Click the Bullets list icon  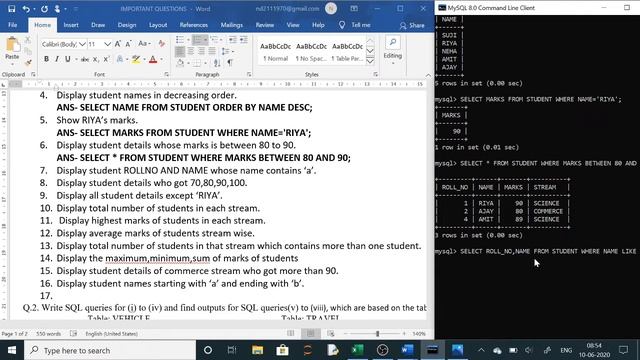(180, 40)
